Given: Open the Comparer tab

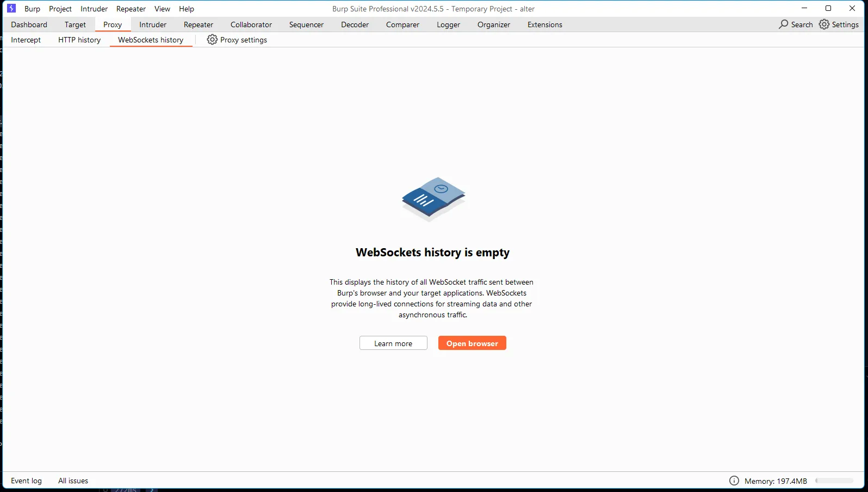Looking at the screenshot, I should [402, 24].
